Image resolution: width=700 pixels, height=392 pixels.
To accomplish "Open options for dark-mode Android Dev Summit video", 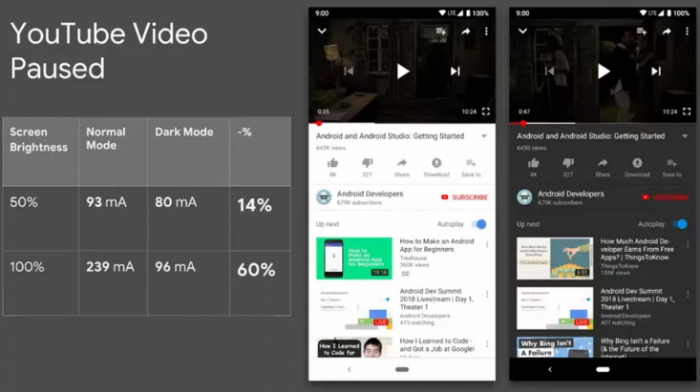I will pyautogui.click(x=688, y=294).
